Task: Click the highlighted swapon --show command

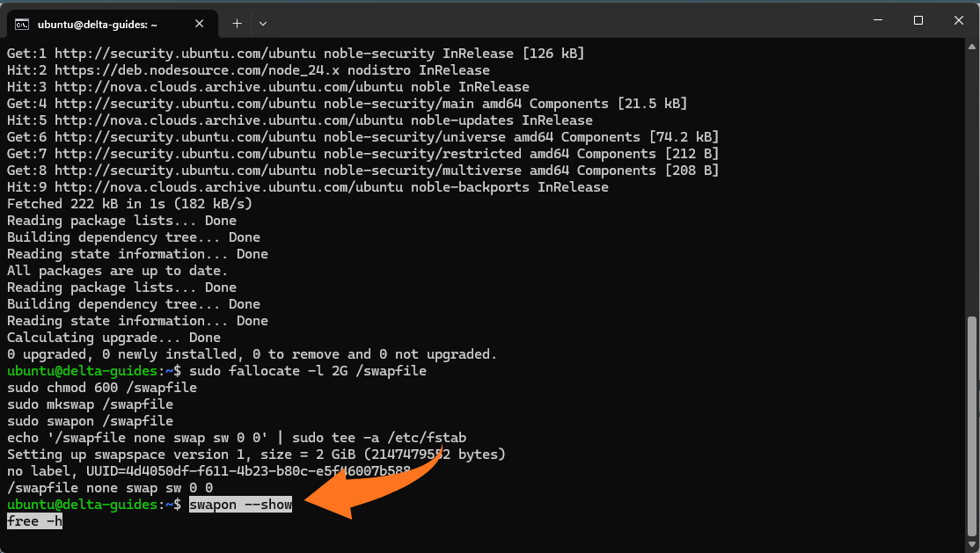Action: point(240,505)
